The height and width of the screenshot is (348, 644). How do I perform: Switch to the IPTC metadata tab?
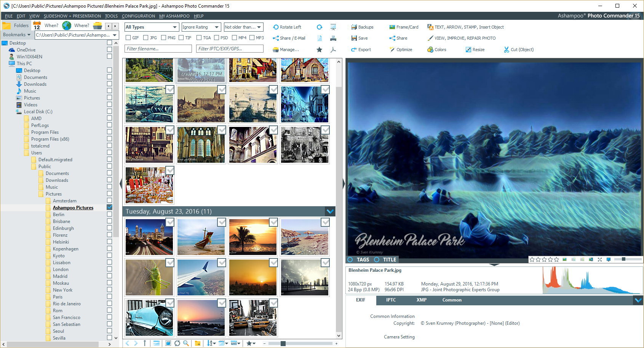click(391, 300)
